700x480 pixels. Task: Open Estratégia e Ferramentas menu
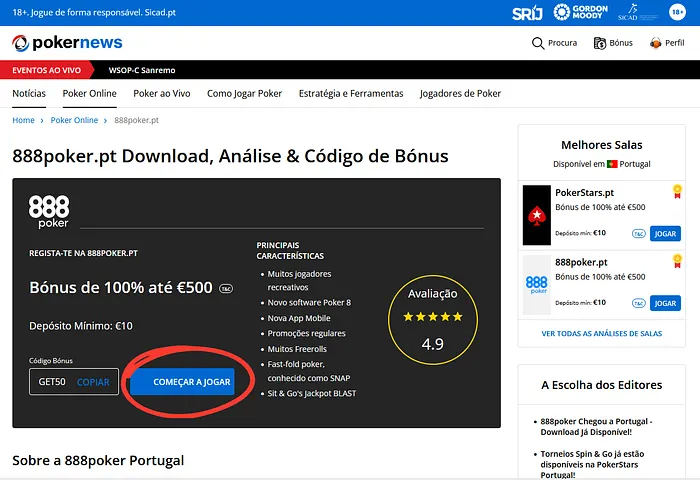pyautogui.click(x=351, y=93)
